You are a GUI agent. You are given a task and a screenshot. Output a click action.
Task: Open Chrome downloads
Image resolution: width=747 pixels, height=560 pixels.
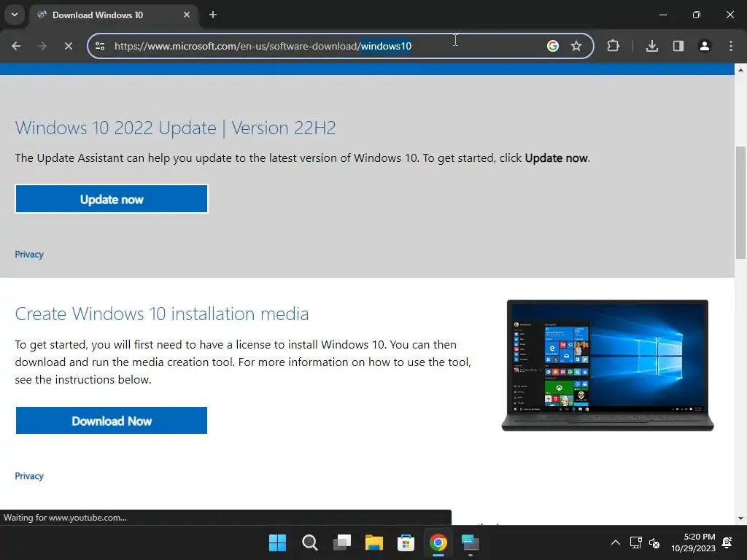(x=652, y=46)
